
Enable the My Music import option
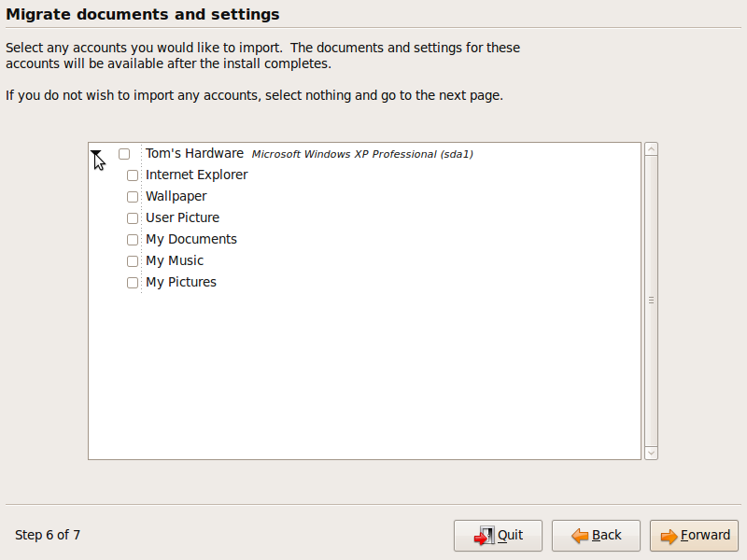tap(133, 260)
